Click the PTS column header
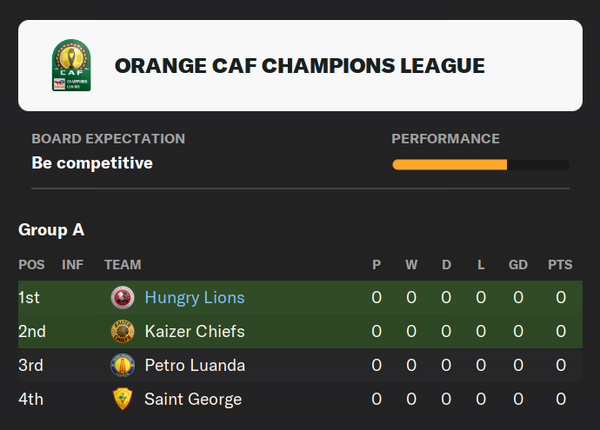Viewport: 600px width, 430px height. tap(560, 265)
